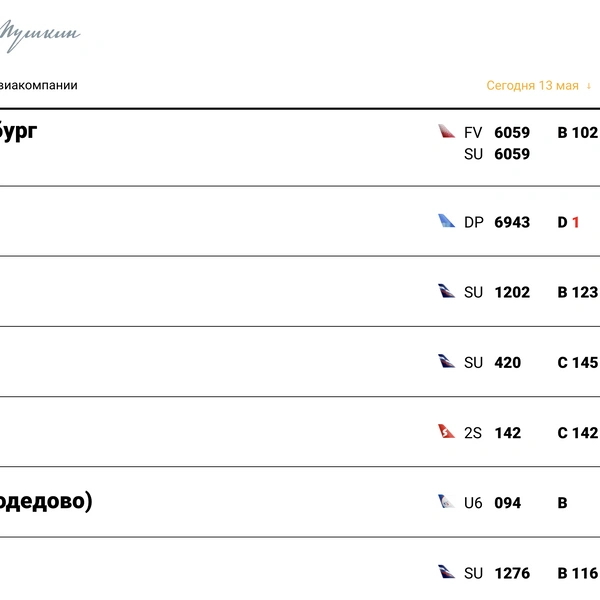Screen dimensions: 600x600
Task: Click the Rossiya airline tail icon for FV 6059
Action: tap(446, 131)
